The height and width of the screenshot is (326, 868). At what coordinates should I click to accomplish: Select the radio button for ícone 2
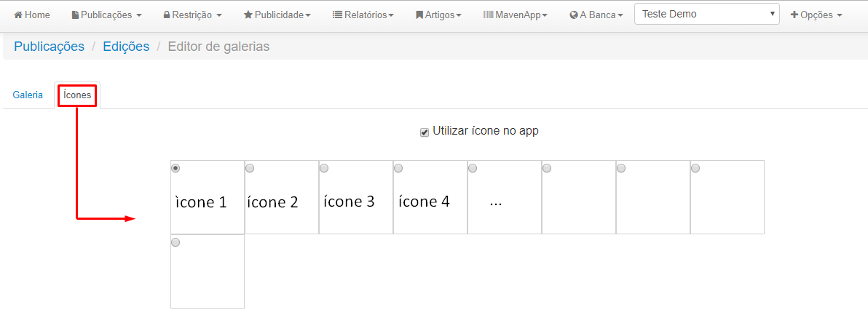pyautogui.click(x=250, y=168)
